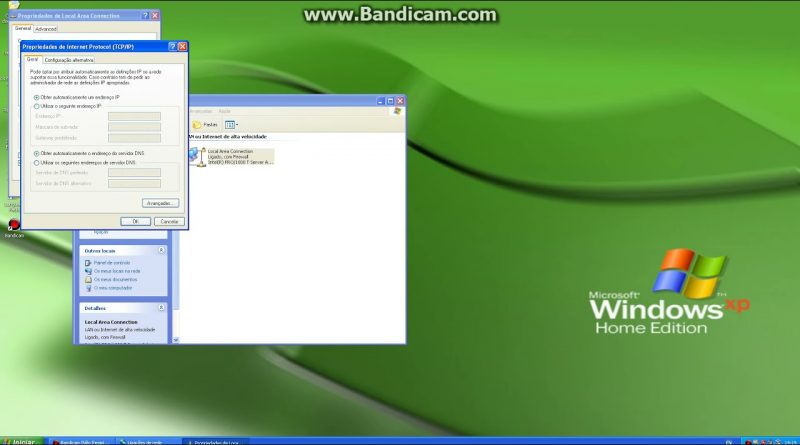
Task: Click the system tray clock
Action: (790, 442)
